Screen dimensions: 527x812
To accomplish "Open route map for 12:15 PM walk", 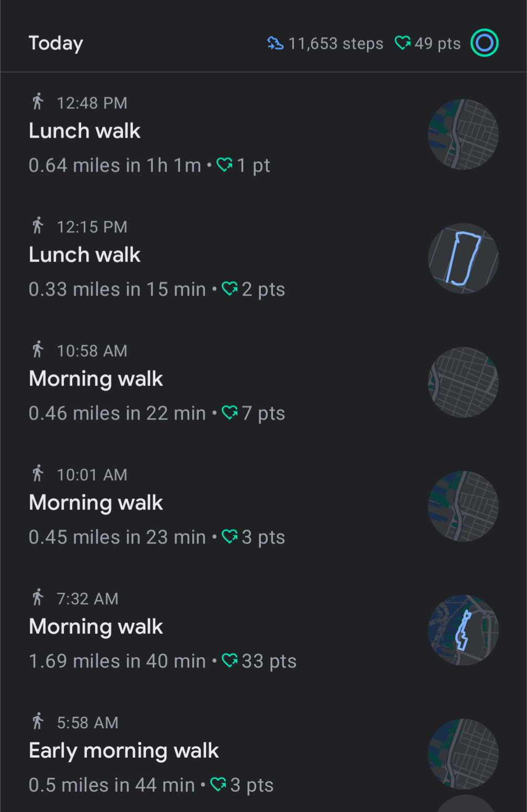I will [x=463, y=258].
